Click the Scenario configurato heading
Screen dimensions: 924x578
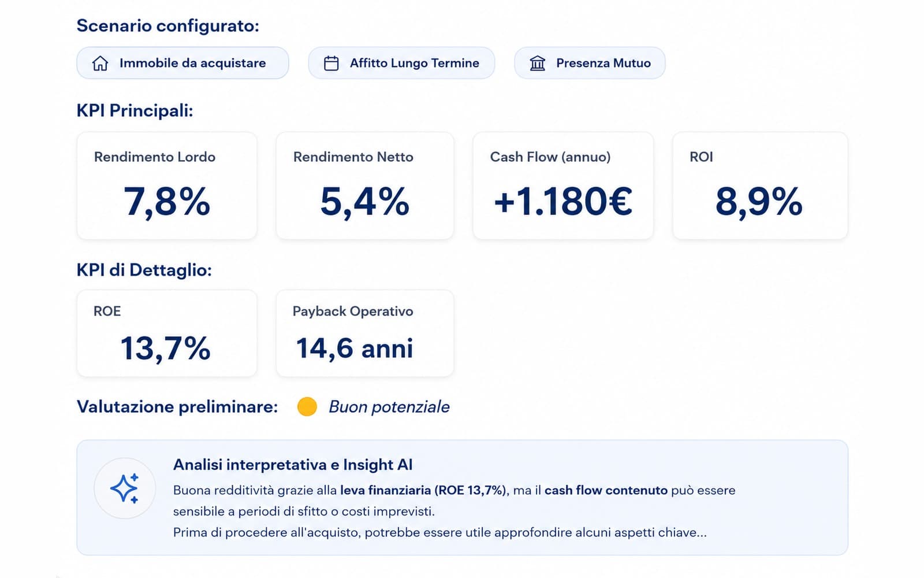[x=167, y=26]
